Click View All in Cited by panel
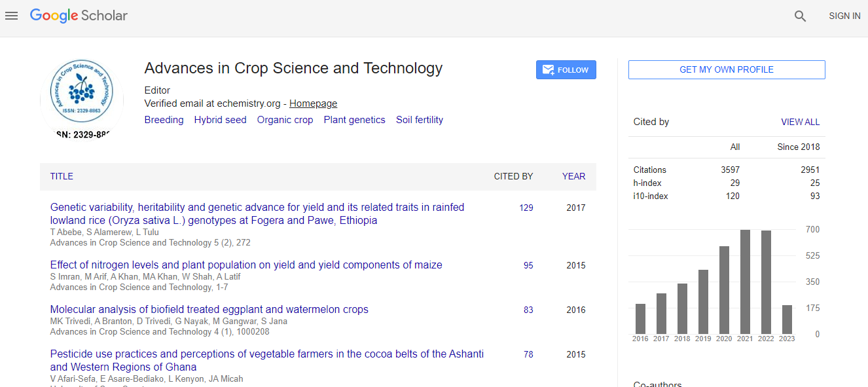This screenshot has height=387, width=868. pos(800,122)
